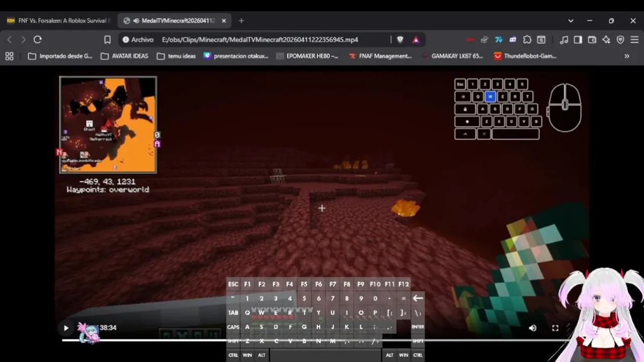Open the GAMAKAY LK67 bookmark
The width and height of the screenshot is (644, 362).
[452, 56]
